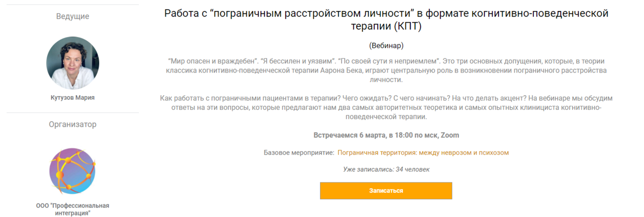Click the divider line above Организатор

point(72,112)
